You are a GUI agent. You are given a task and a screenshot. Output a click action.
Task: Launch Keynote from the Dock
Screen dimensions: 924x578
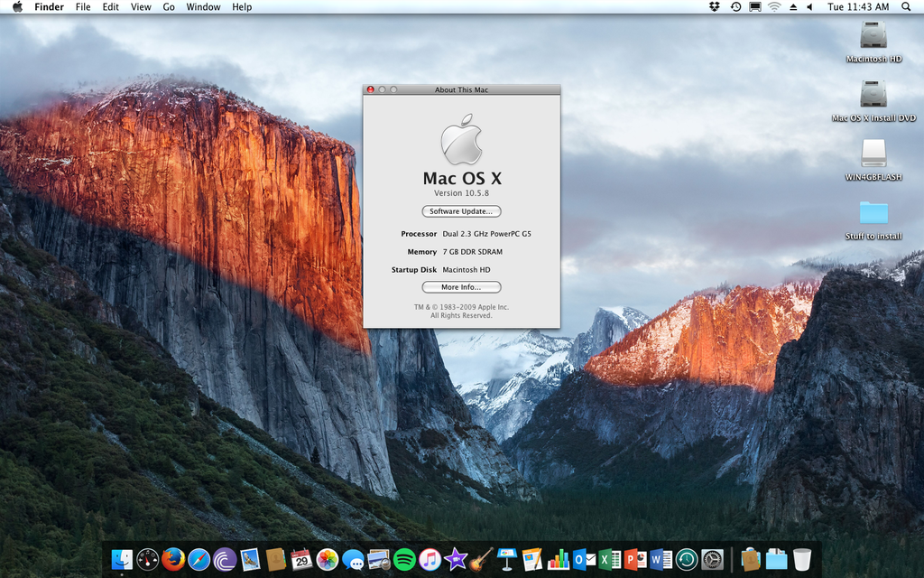(507, 558)
